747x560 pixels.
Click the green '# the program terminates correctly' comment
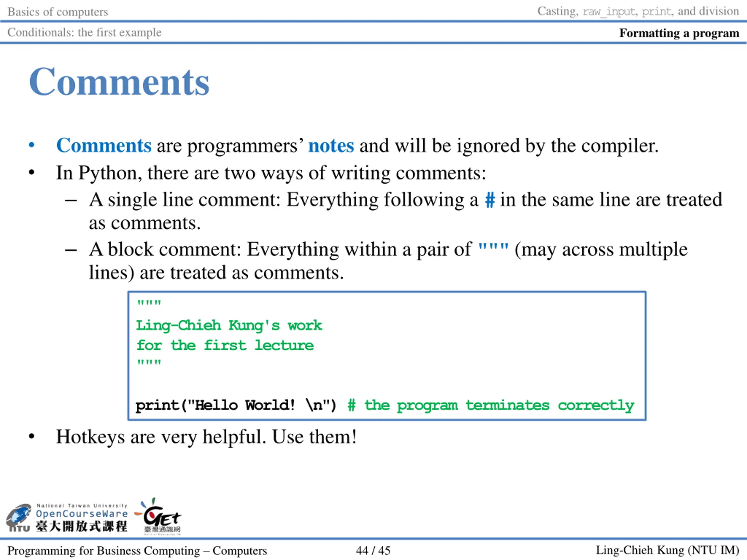tap(491, 405)
